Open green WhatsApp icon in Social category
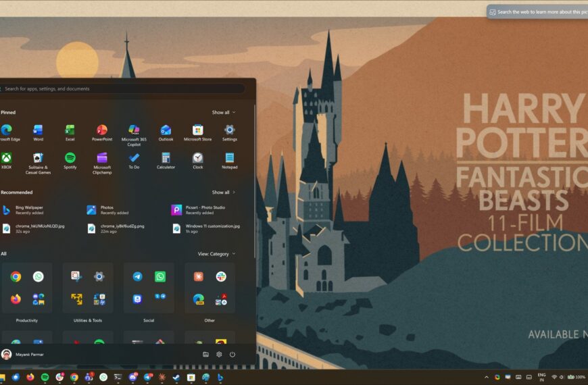 coord(160,277)
